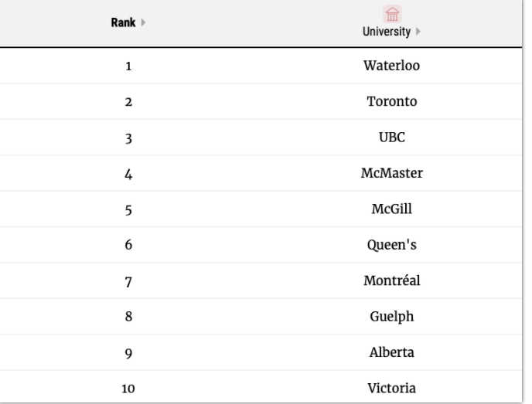Click the Victoria university cell
The image size is (532, 404).
coord(391,388)
